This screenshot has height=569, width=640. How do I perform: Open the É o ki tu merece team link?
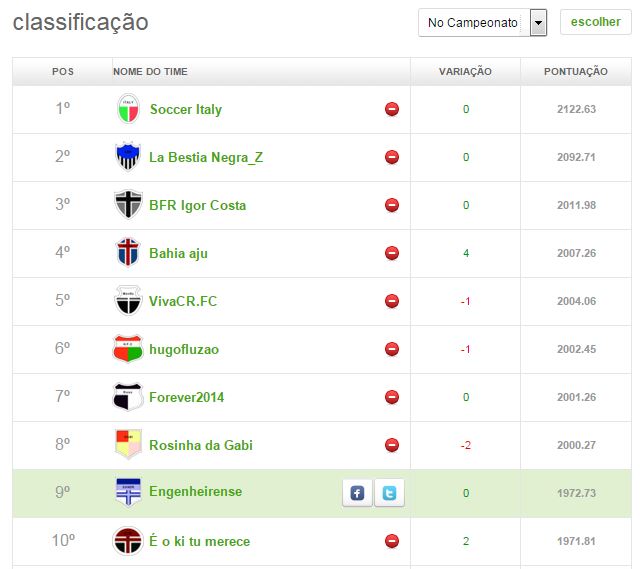[199, 541]
